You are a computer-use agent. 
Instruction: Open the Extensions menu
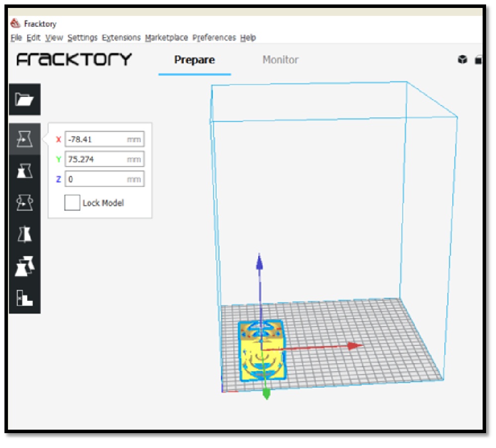coord(121,38)
